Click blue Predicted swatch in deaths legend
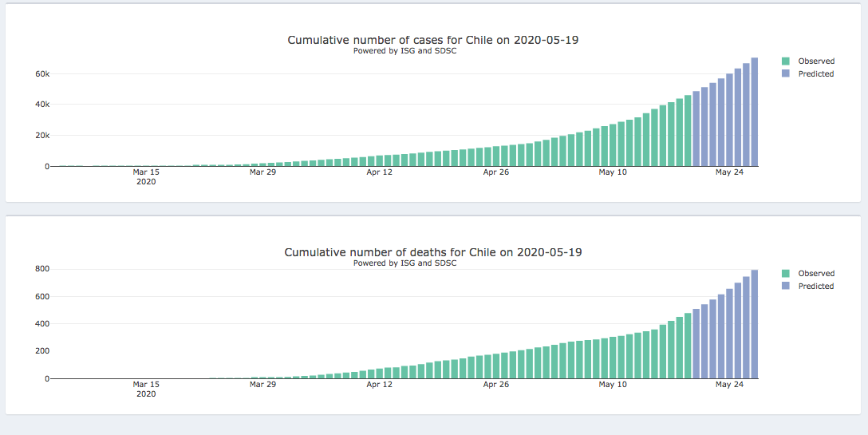 coord(786,286)
